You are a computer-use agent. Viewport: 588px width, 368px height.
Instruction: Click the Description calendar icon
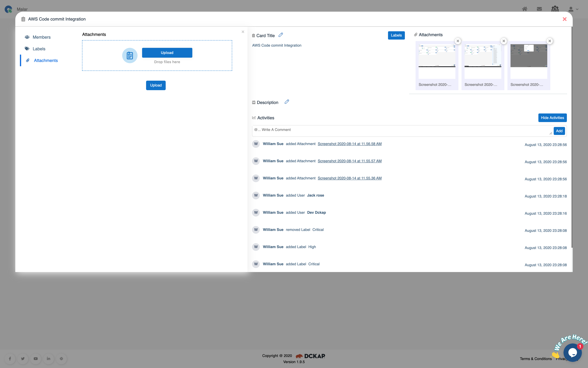tap(254, 102)
